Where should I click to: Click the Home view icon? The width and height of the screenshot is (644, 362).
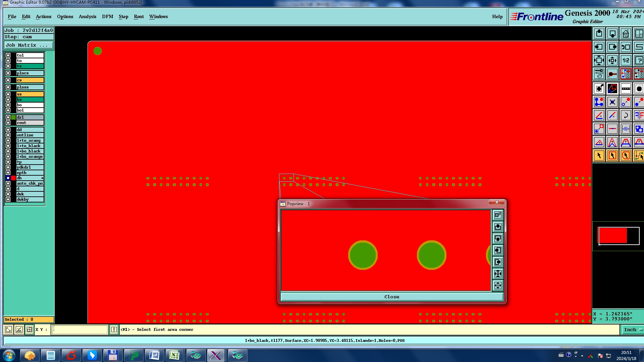click(626, 34)
